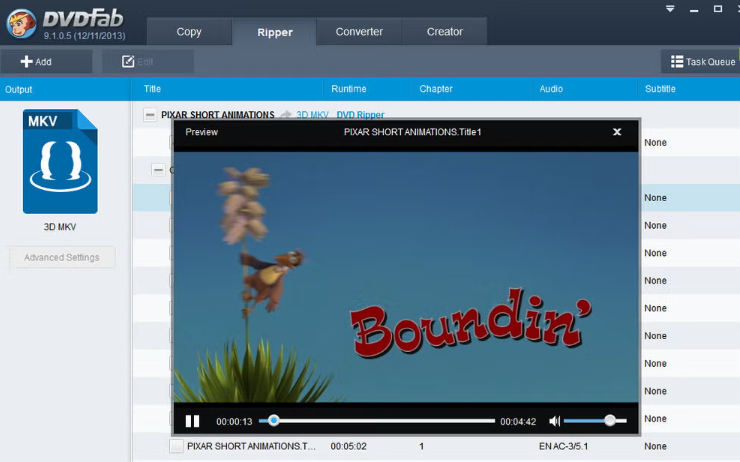Image resolution: width=740 pixels, height=462 pixels.
Task: Click the 3D MKV profile link
Action: coord(312,115)
